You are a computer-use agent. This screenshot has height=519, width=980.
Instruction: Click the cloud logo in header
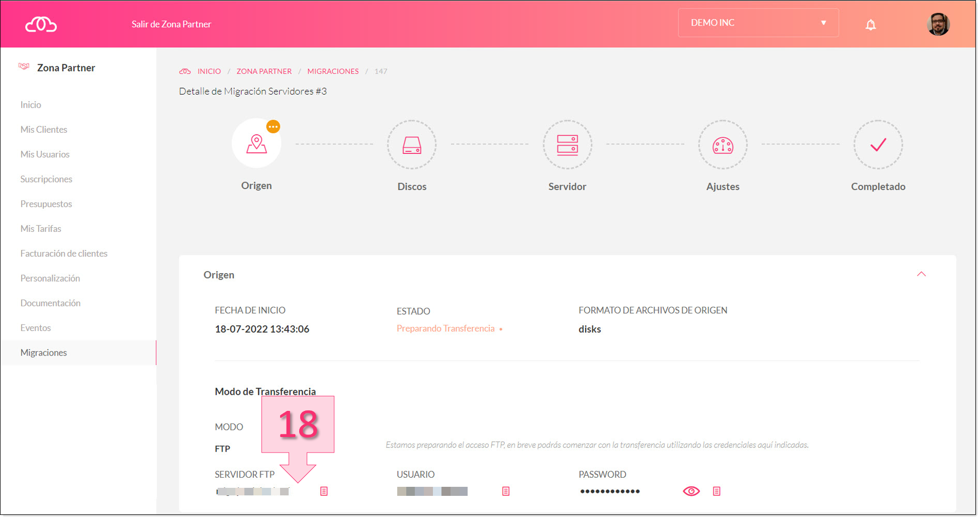click(41, 24)
